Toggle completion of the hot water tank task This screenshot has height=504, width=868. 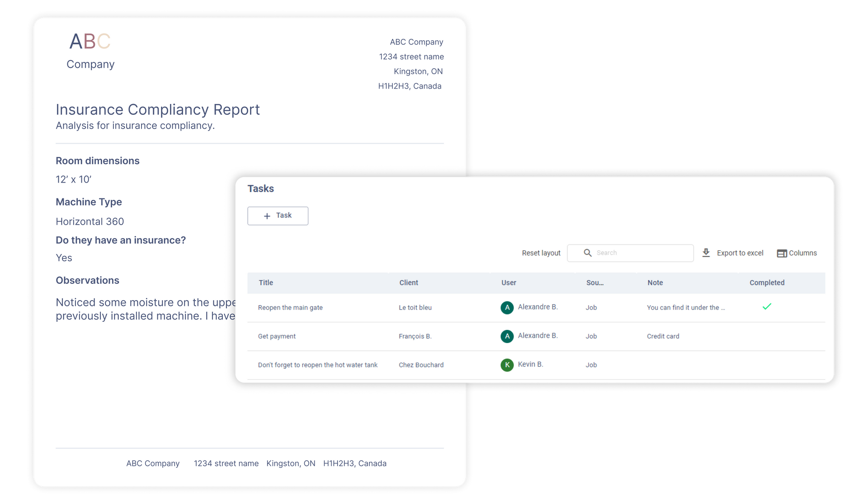(767, 365)
